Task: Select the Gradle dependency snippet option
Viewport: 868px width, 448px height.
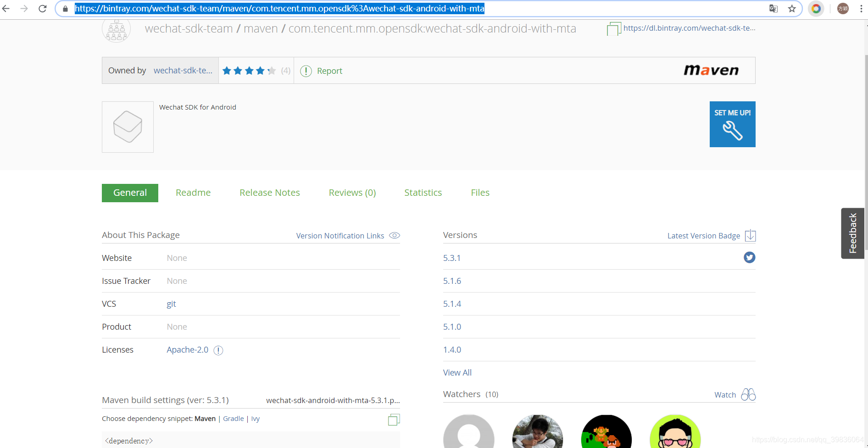Action: (x=233, y=419)
